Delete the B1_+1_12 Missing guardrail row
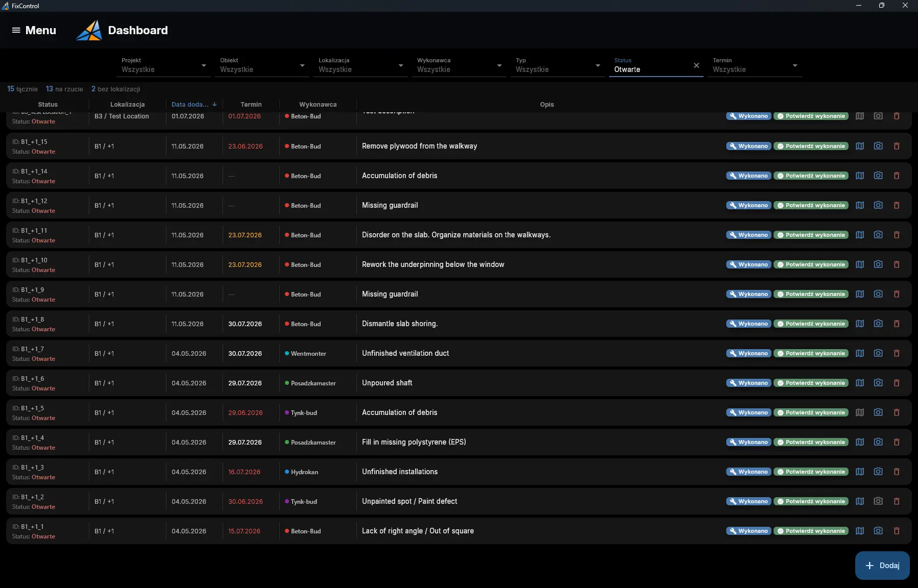The width and height of the screenshot is (918, 588). (x=897, y=205)
